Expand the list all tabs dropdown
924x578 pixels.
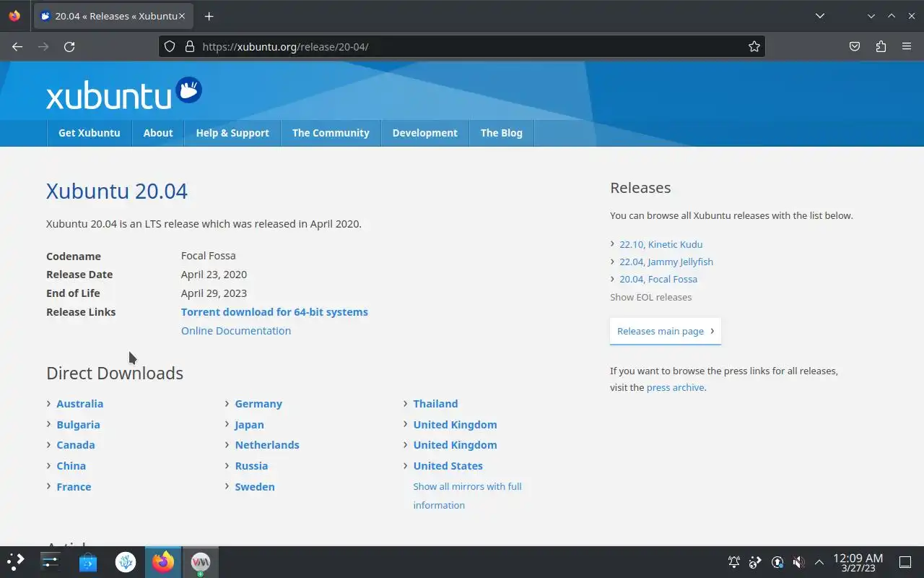(820, 16)
